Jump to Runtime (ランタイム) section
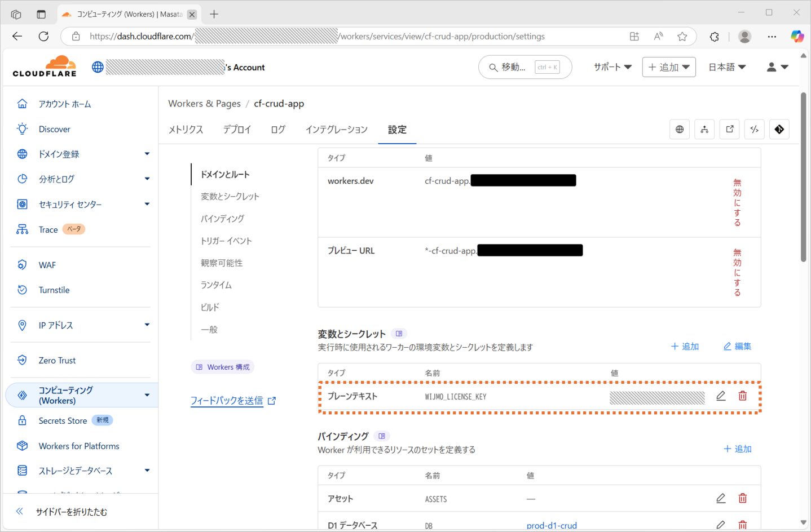The width and height of the screenshot is (811, 532). [x=216, y=285]
